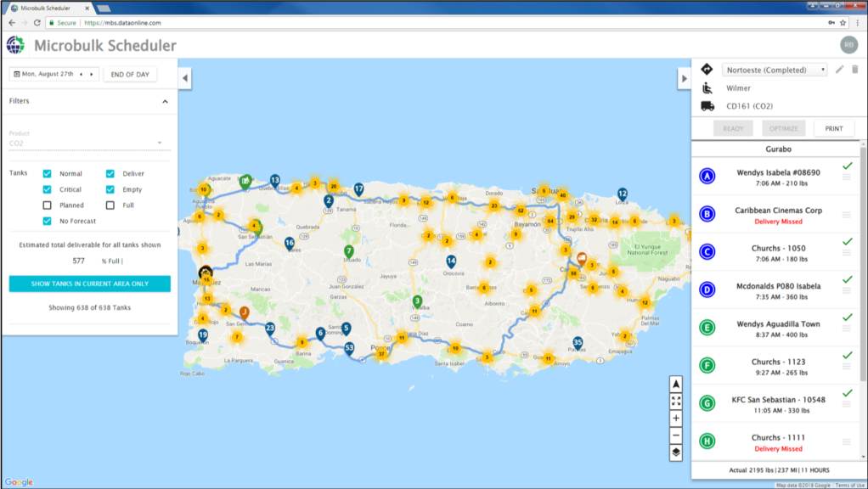This screenshot has width=868, height=489.
Task: Check the Planned tanks checkbox
Action: pyautogui.click(x=47, y=205)
